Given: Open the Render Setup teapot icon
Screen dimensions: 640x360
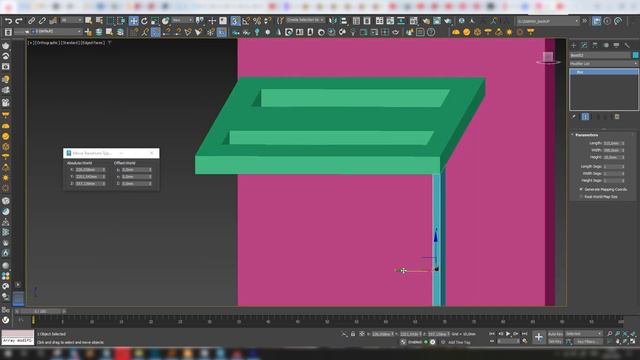Looking at the screenshot, I should (426, 20).
